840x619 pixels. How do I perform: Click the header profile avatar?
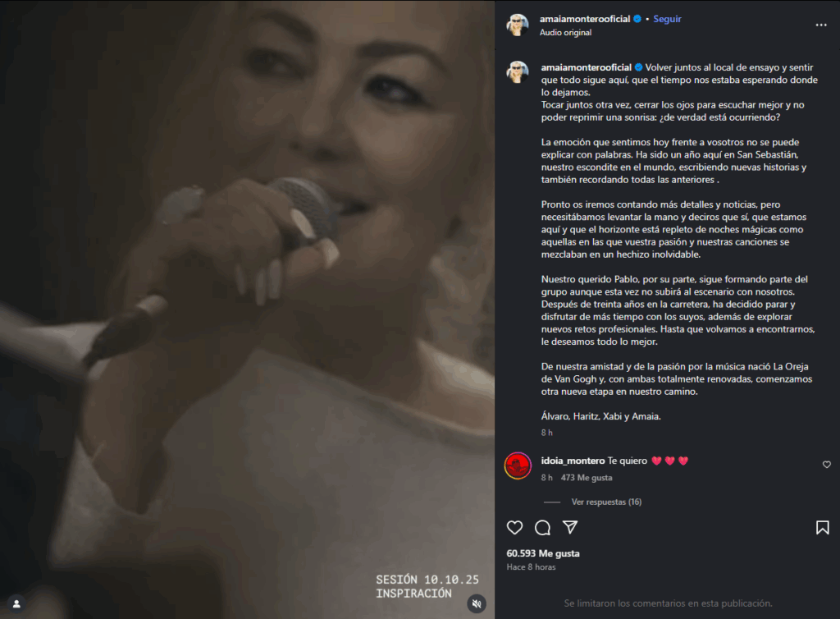(518, 25)
